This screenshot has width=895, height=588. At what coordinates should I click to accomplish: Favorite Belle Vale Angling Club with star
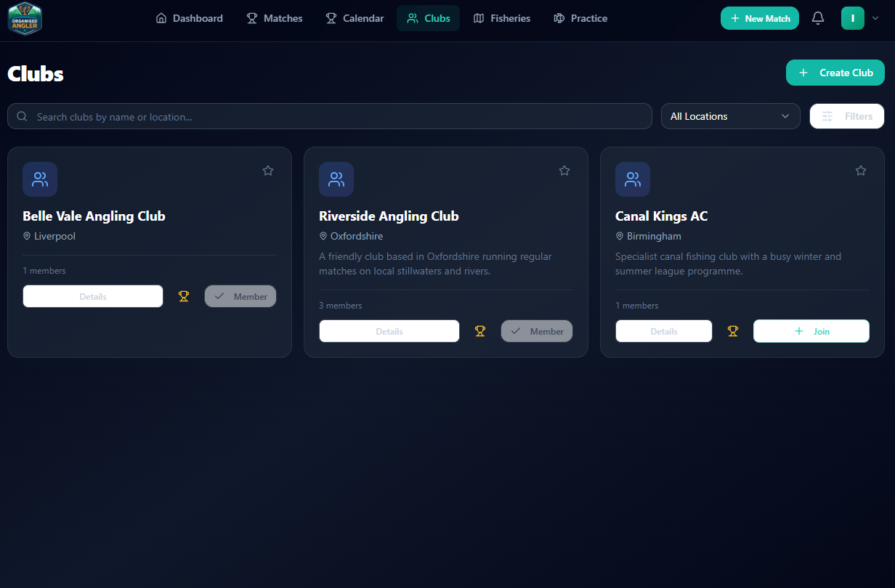(268, 171)
